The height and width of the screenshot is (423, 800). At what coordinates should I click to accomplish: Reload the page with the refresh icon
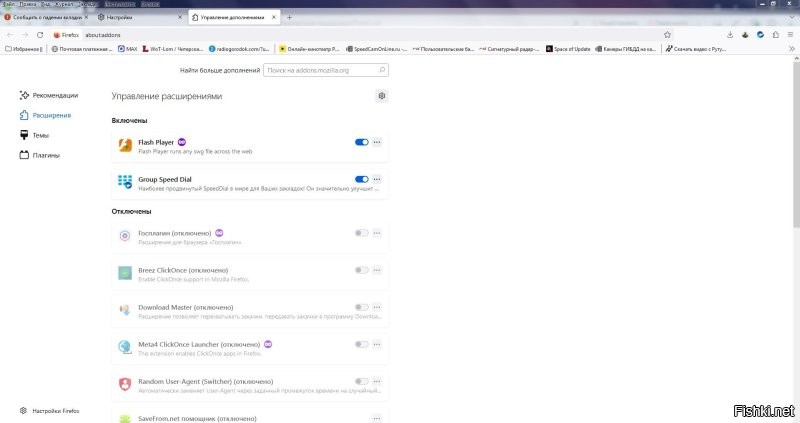[40, 35]
